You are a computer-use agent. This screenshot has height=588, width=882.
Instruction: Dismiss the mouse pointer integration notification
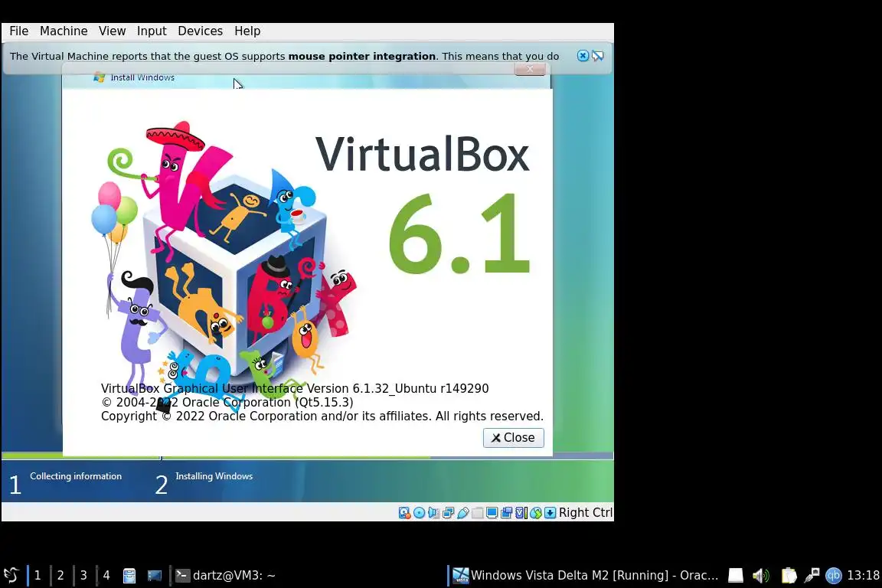pos(583,56)
